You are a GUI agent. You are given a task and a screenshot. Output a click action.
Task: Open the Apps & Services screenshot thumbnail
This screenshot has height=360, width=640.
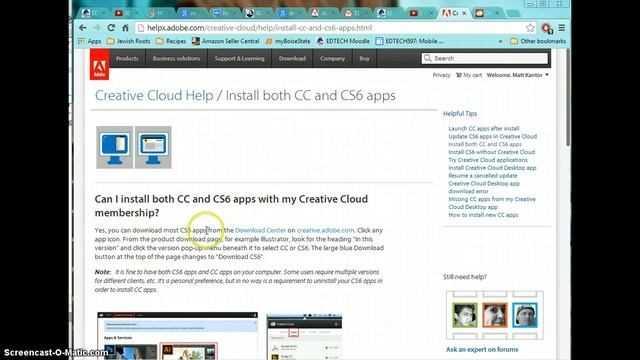tap(178, 336)
